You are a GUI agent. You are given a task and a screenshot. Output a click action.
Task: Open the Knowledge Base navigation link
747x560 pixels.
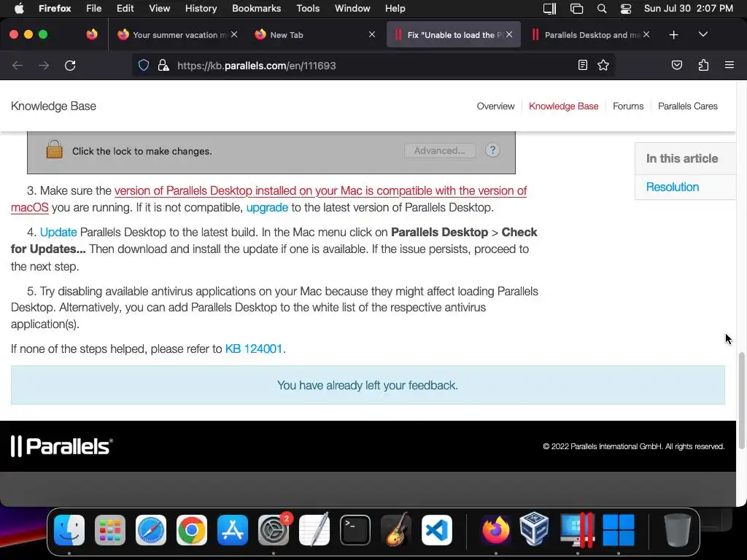pyautogui.click(x=564, y=106)
